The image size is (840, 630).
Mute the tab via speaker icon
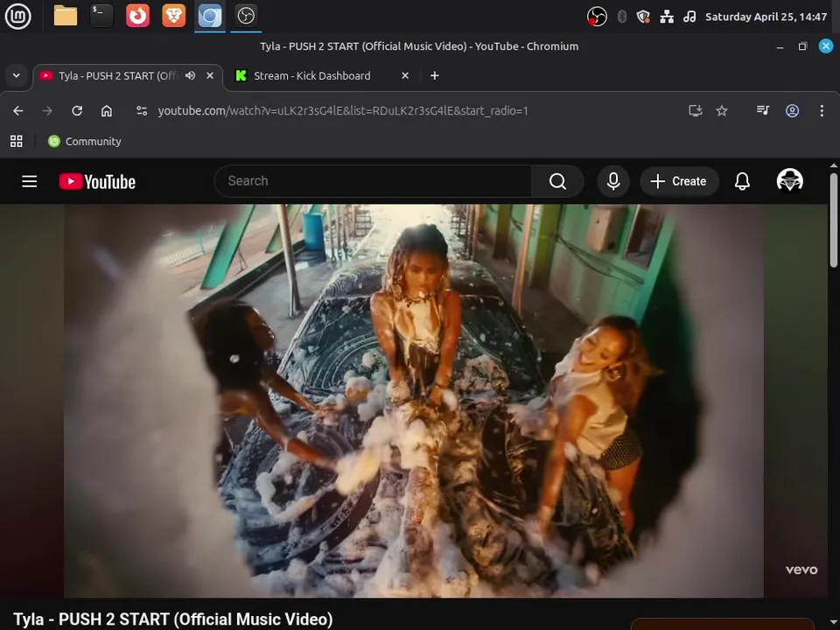[x=190, y=75]
